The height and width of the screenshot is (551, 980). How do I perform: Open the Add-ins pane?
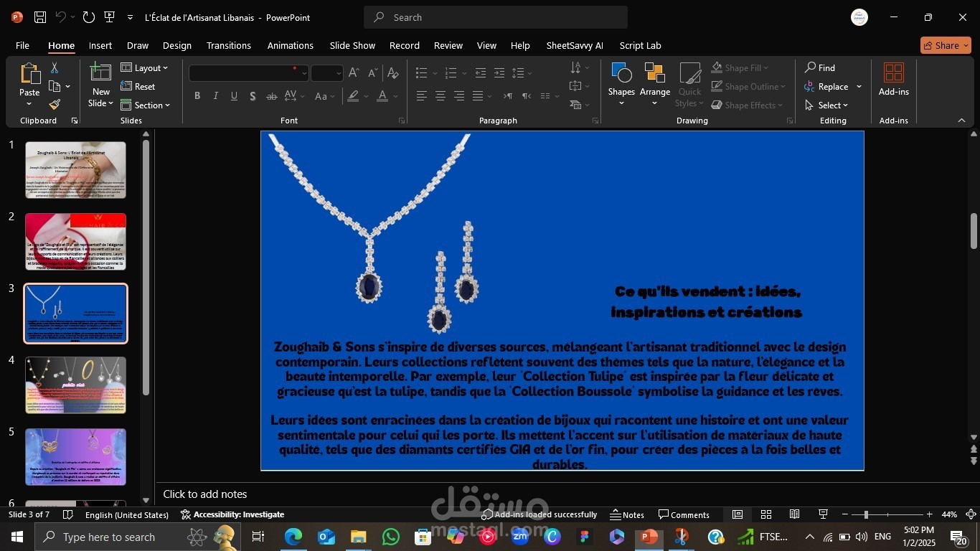[893, 79]
